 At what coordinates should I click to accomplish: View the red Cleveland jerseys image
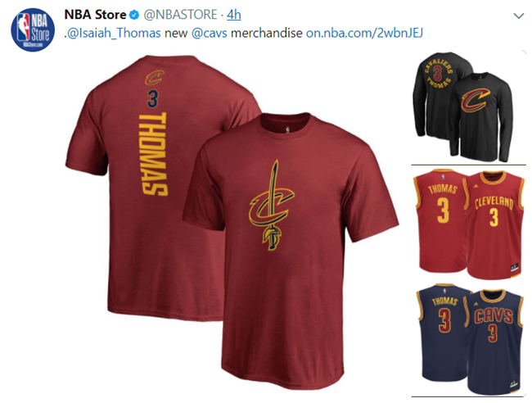pyautogui.click(x=468, y=224)
